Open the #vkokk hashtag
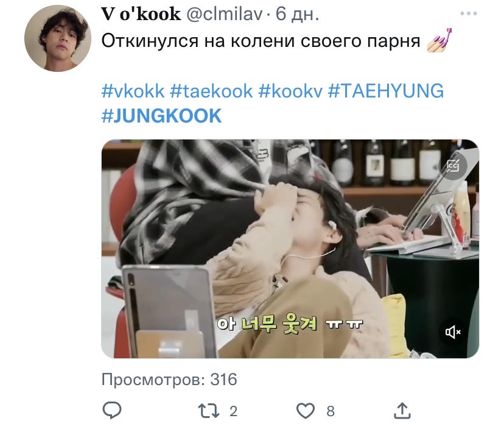This screenshot has height=432, width=504. pos(133,91)
